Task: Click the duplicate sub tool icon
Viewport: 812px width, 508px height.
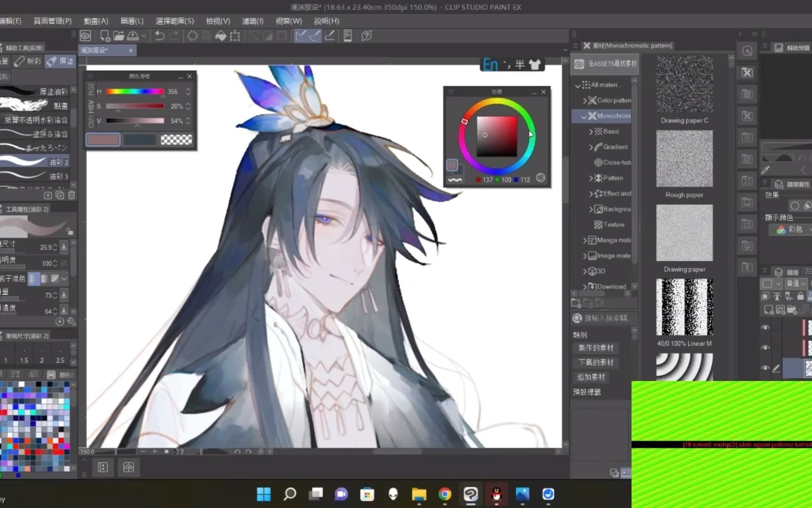Action: (x=60, y=195)
